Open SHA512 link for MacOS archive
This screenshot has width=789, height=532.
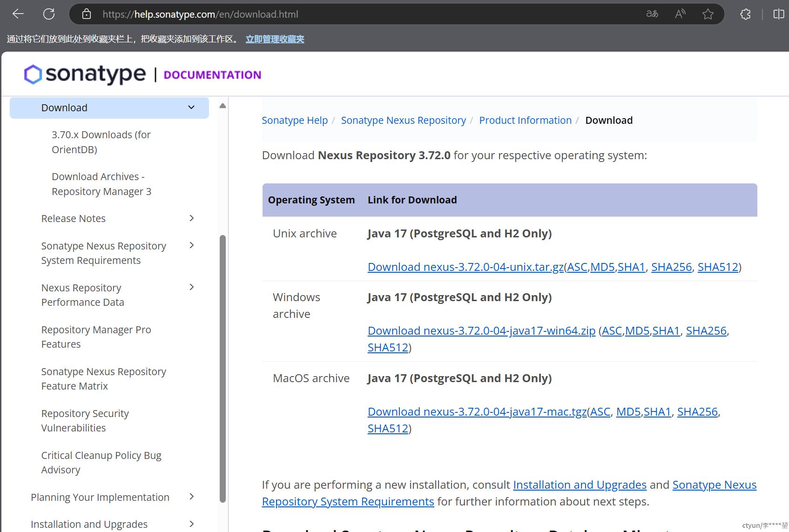[x=388, y=428]
